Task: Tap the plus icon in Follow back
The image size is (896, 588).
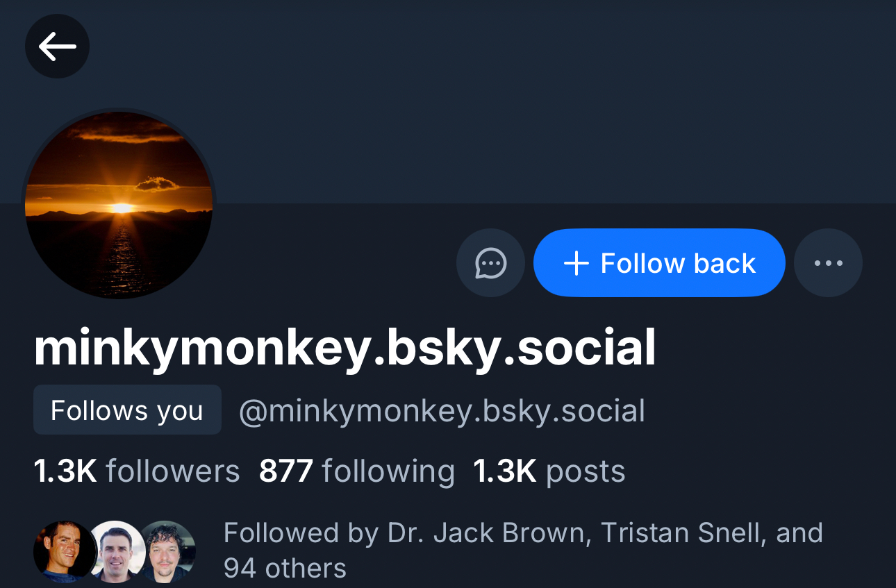Action: [576, 264]
